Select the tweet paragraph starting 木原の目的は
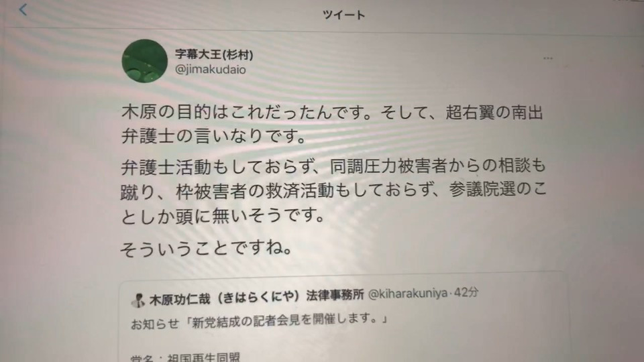 pos(332,124)
